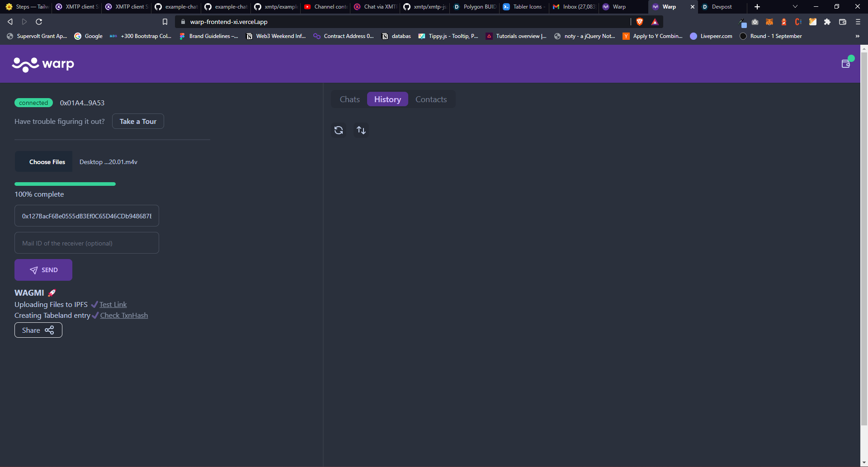Image resolution: width=868 pixels, height=467 pixels.
Task: Open the browser wallet icon
Action: (842, 22)
